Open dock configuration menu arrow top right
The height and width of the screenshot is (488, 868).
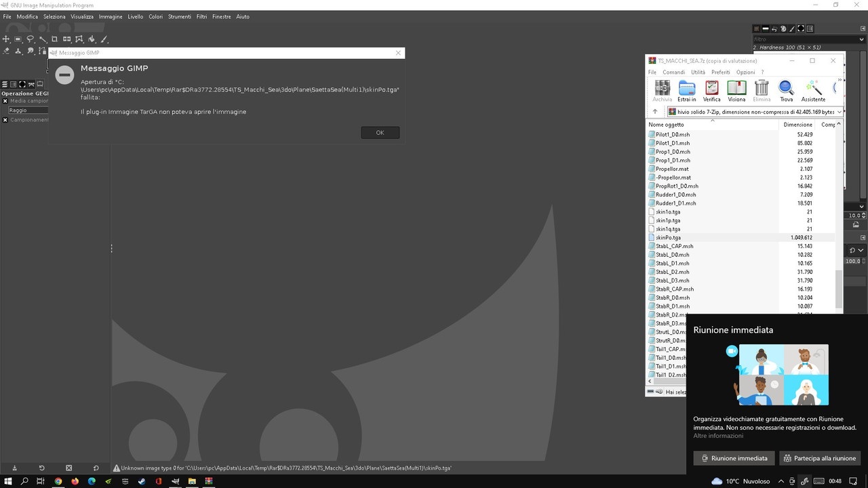(x=863, y=28)
